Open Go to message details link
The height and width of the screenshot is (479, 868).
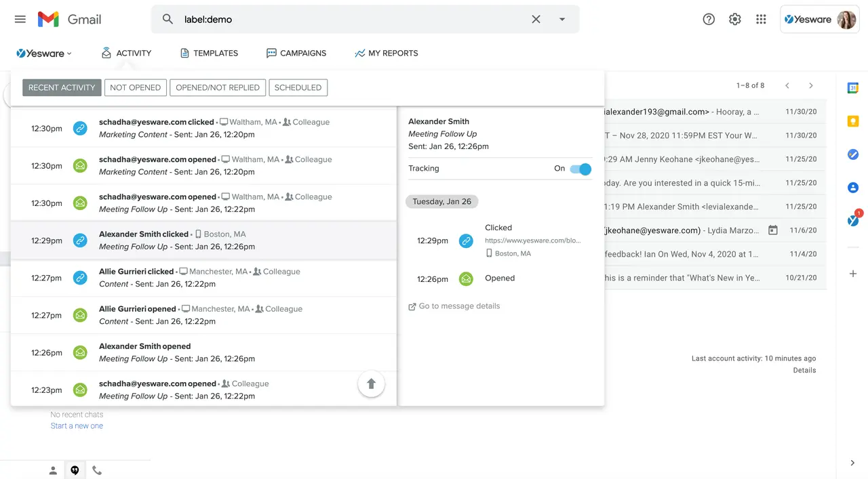(454, 306)
